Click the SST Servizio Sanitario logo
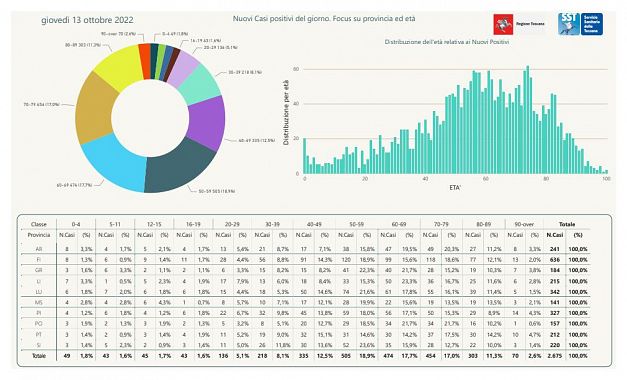 click(581, 24)
